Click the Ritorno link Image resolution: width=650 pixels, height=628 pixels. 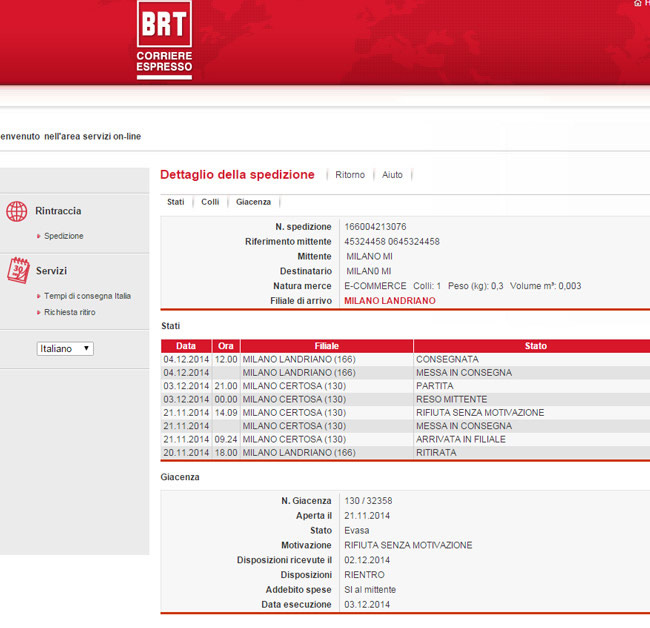(x=350, y=175)
